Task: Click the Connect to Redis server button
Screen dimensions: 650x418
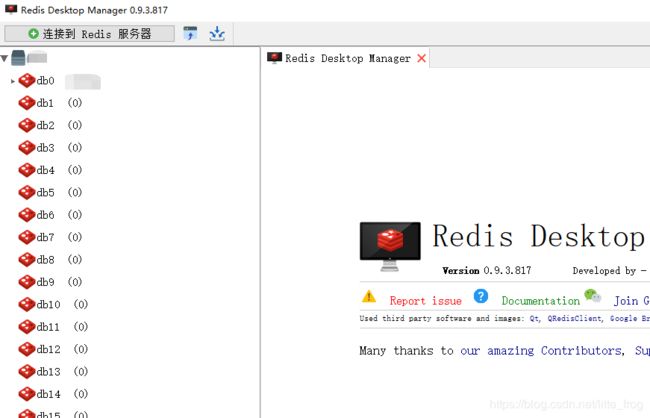Action: coord(89,34)
